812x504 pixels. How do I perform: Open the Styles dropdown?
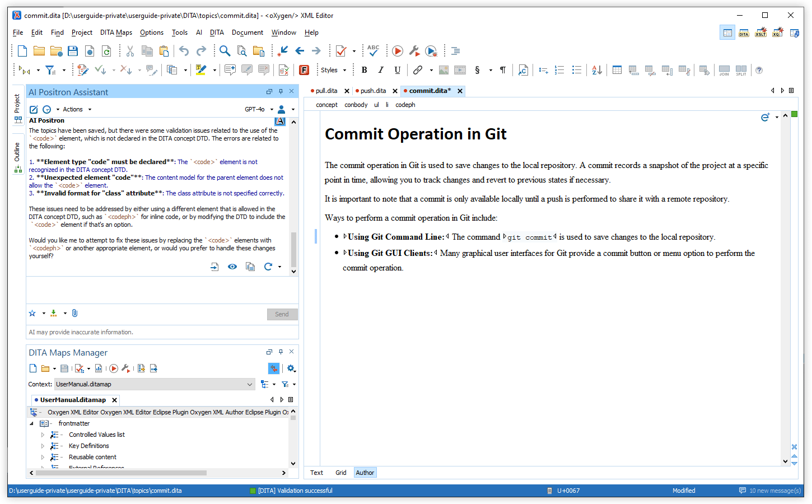coord(334,70)
